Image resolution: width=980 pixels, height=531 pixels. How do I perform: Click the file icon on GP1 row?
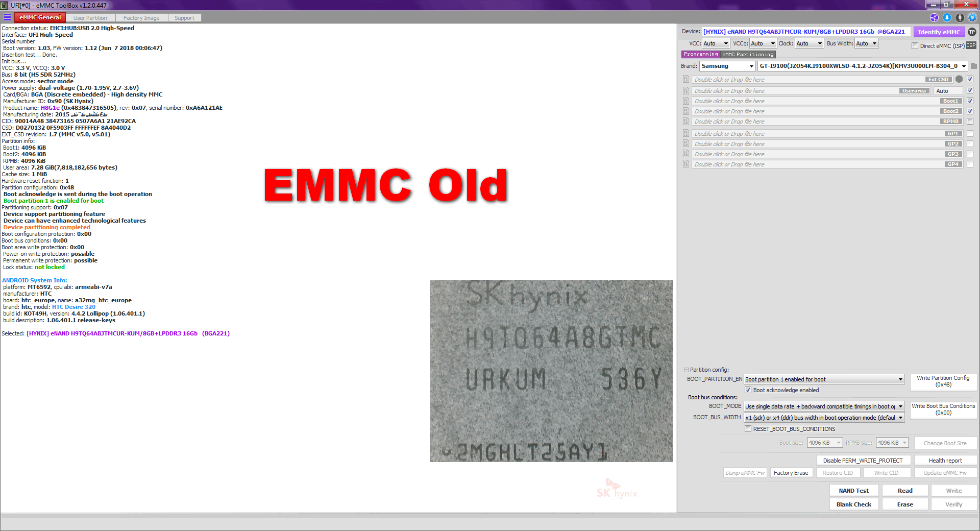pos(686,133)
